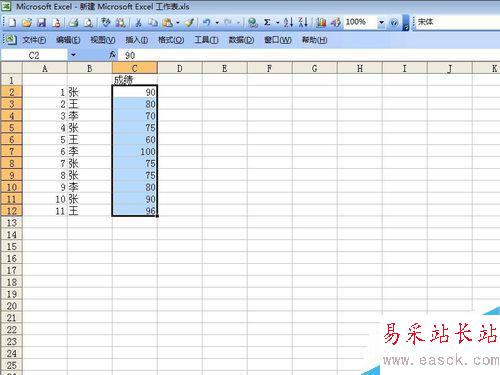Open the 帮助(H) menu
The width and height of the screenshot is (500, 375).
pos(314,40)
